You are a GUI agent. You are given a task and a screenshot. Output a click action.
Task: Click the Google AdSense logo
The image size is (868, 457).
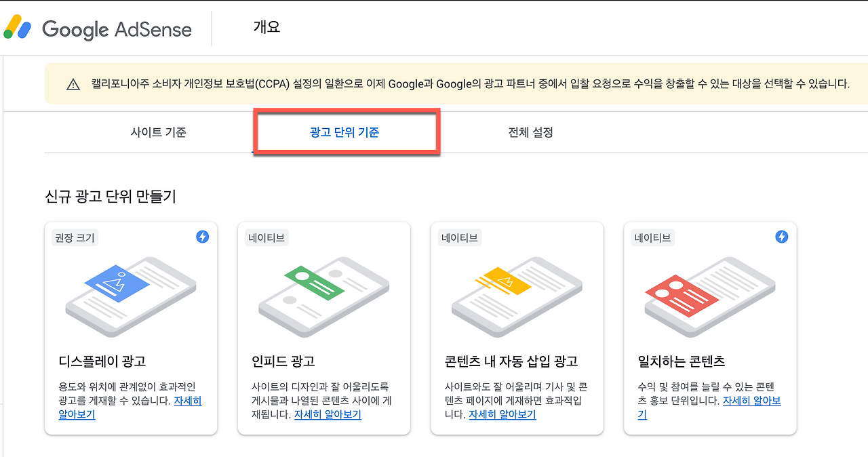[98, 28]
